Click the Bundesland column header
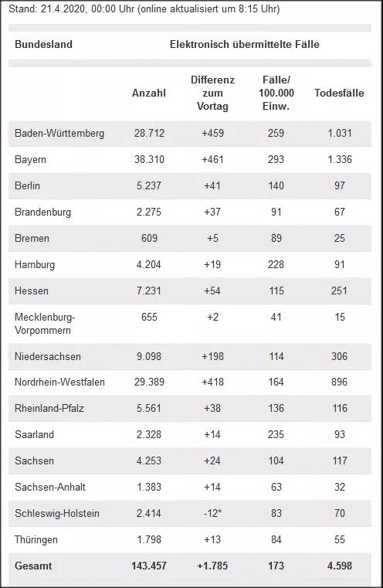Viewport: 383px width, 588px height. click(x=43, y=44)
